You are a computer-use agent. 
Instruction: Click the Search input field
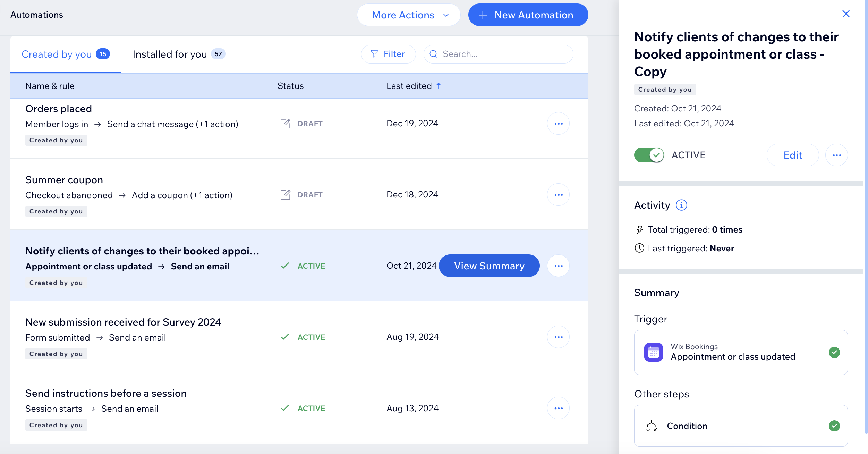pos(498,54)
